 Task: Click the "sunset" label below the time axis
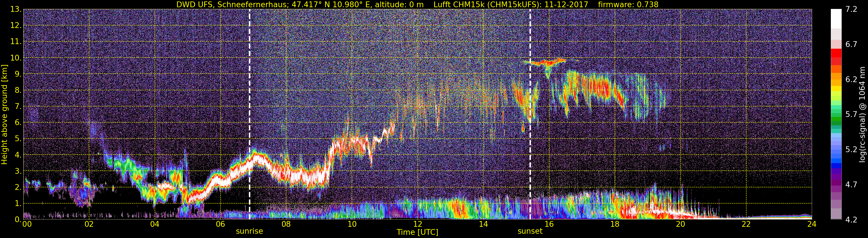coord(530,231)
